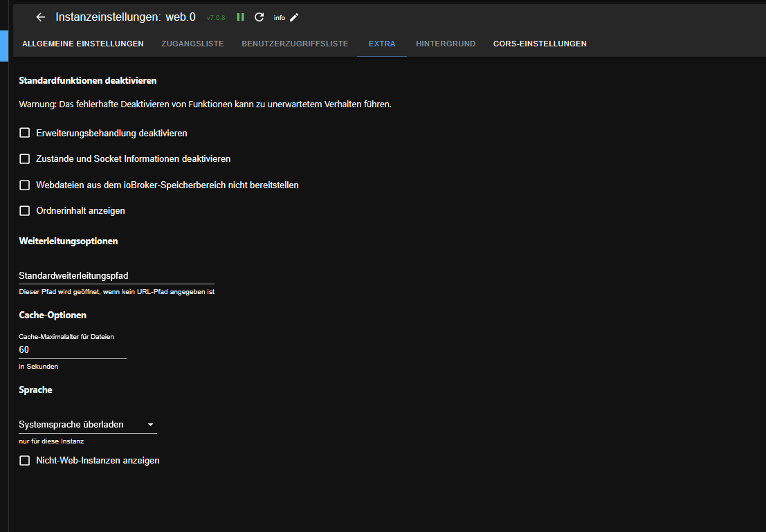Click the Weiterleitungsoptionen heading
Screen dimensions: 766x532
(69, 241)
